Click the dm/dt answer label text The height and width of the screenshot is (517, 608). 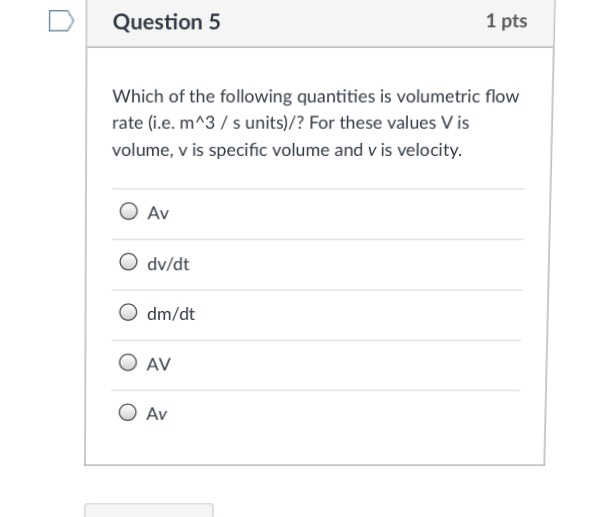pos(171,314)
